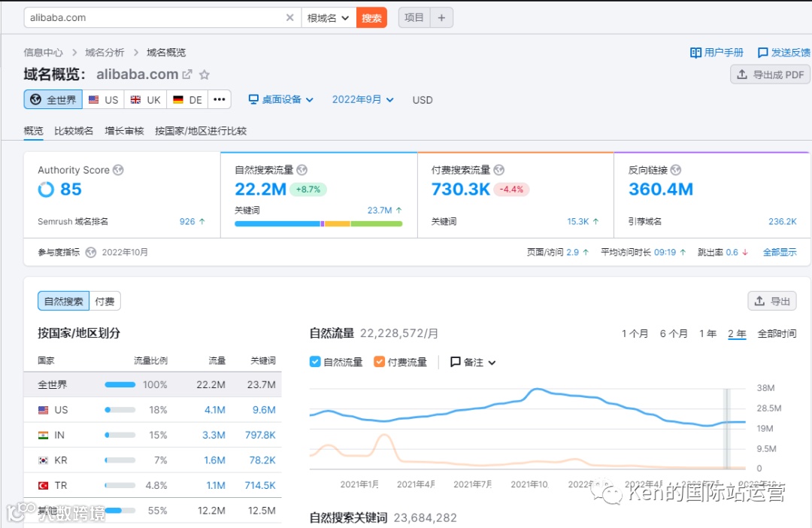Click the orange 搜索 button
This screenshot has height=528, width=812.
coord(371,17)
